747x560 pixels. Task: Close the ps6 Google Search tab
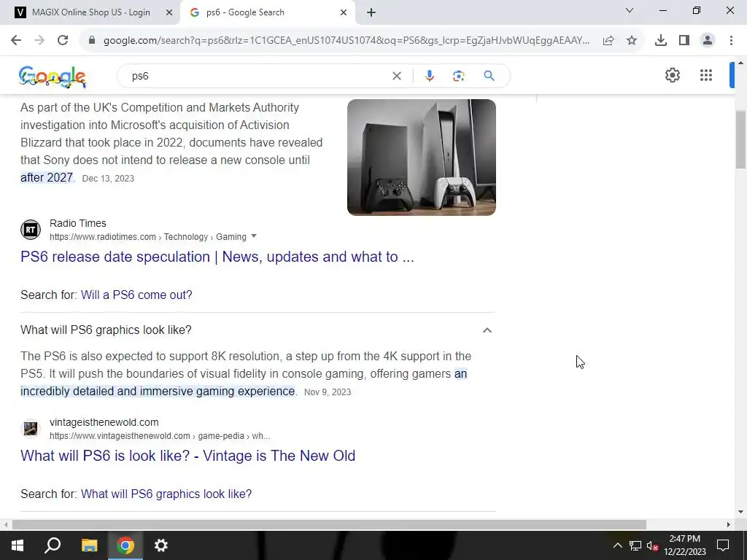click(x=344, y=12)
